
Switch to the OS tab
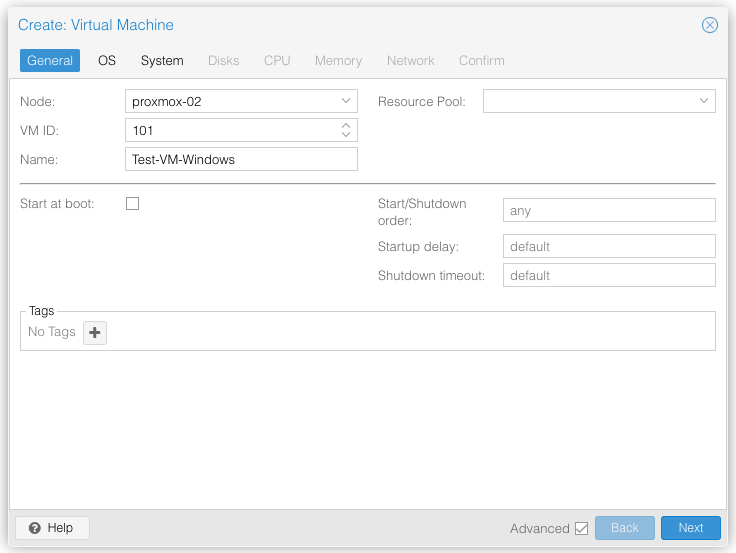(107, 60)
